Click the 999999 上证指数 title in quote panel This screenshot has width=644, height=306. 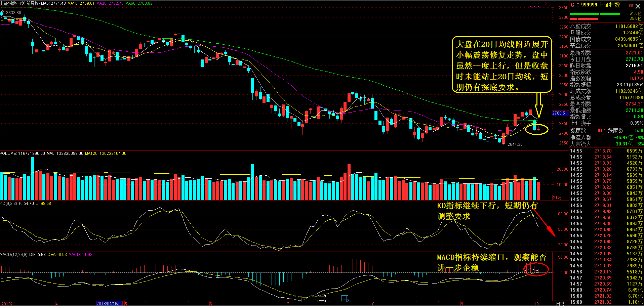pyautogui.click(x=601, y=5)
